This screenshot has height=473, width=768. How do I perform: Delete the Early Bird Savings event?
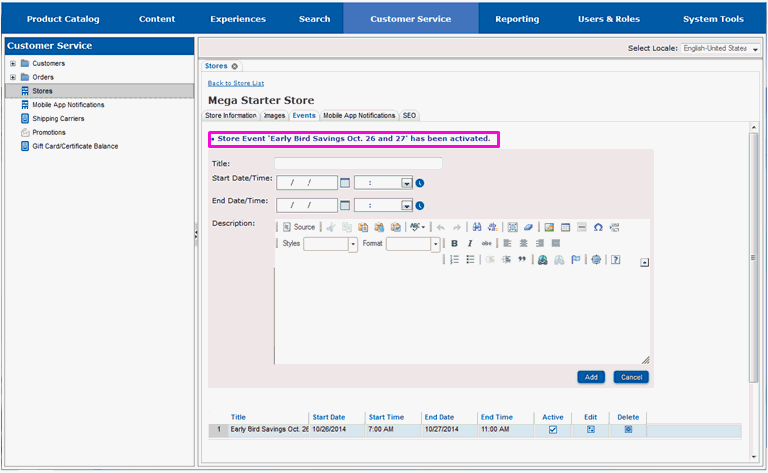tap(628, 429)
